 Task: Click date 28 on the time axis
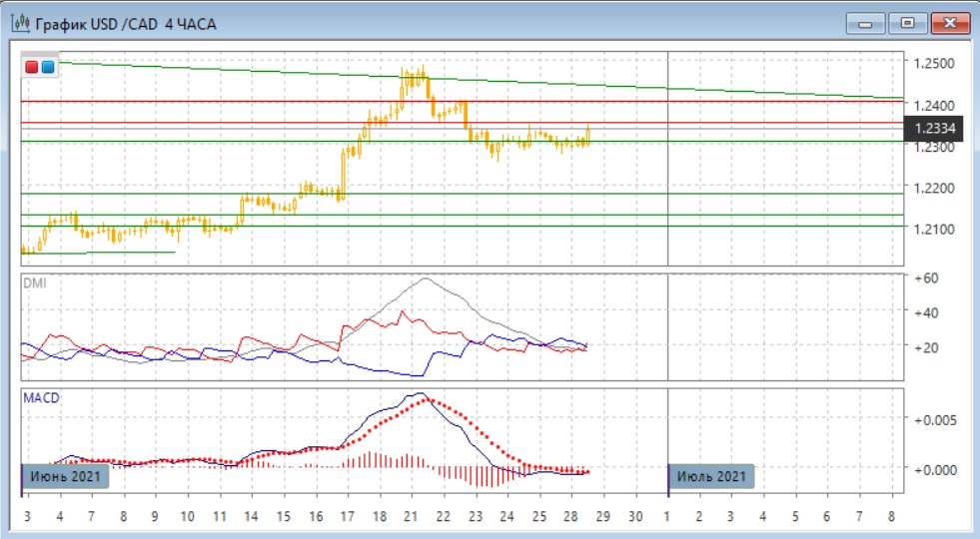coord(571,516)
